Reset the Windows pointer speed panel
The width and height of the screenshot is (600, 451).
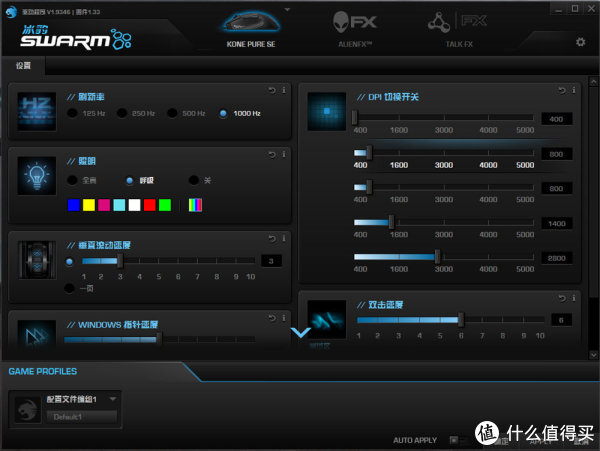tap(272, 318)
